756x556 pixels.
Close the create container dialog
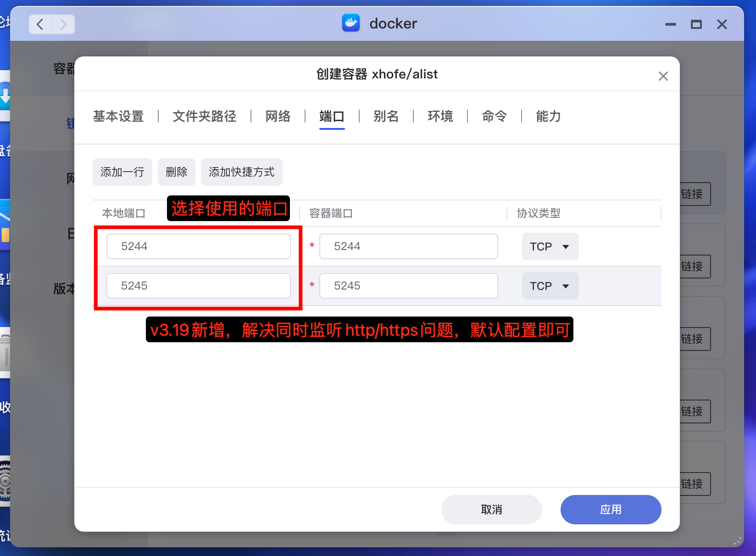(663, 76)
